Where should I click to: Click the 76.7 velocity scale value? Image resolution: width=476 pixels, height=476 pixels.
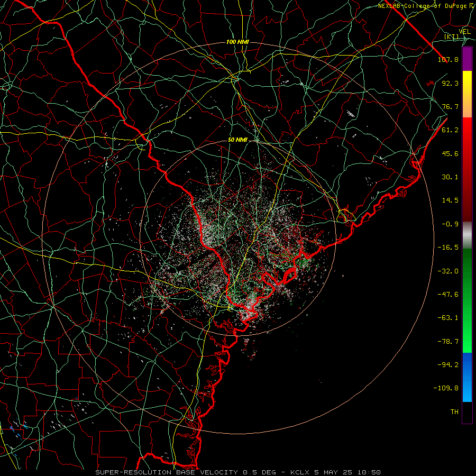[450, 106]
